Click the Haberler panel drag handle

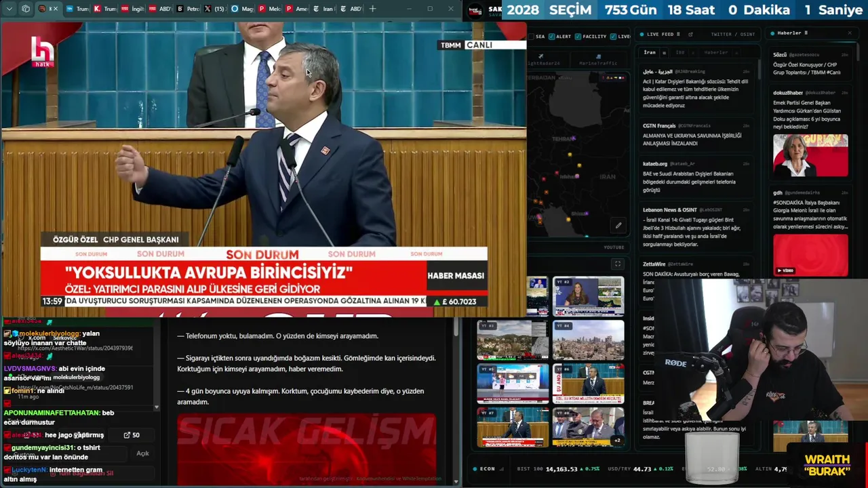click(x=806, y=33)
